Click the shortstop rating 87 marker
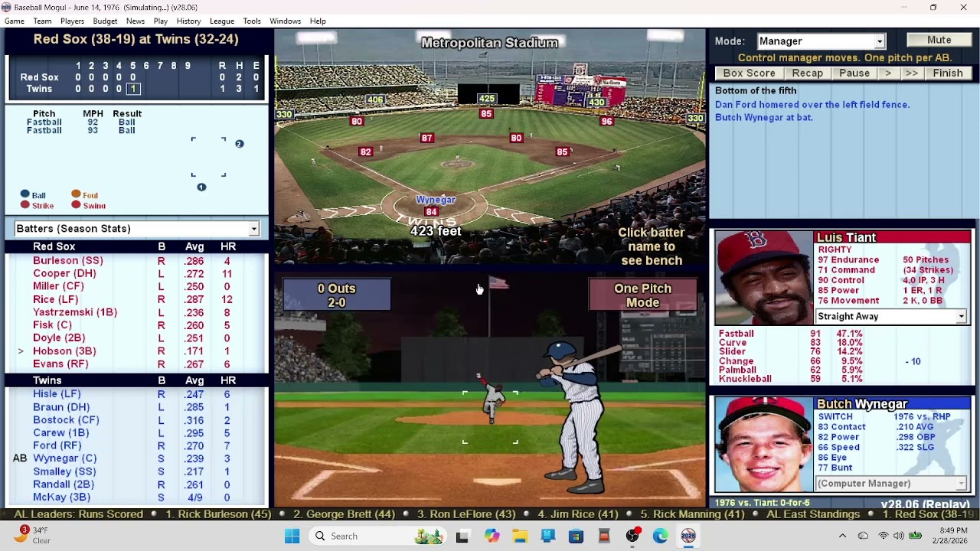 click(427, 138)
